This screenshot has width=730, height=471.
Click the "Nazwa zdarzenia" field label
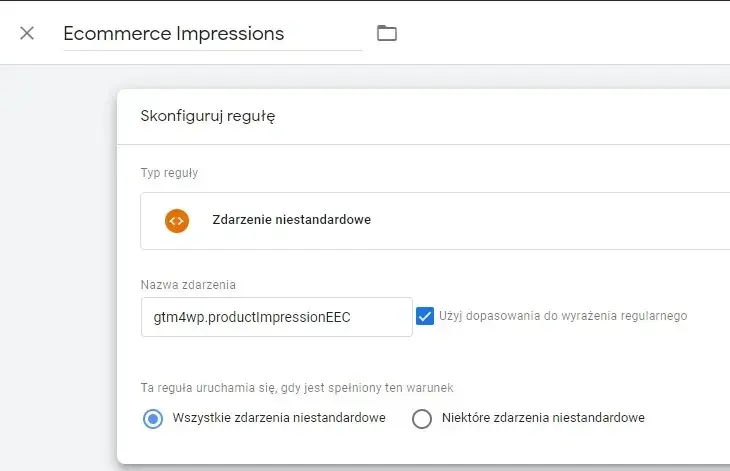188,285
